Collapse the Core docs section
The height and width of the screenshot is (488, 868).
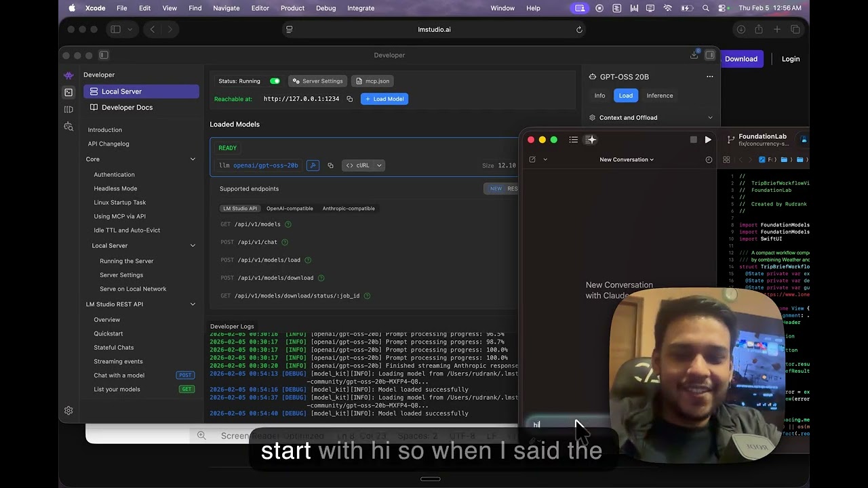[x=193, y=159]
